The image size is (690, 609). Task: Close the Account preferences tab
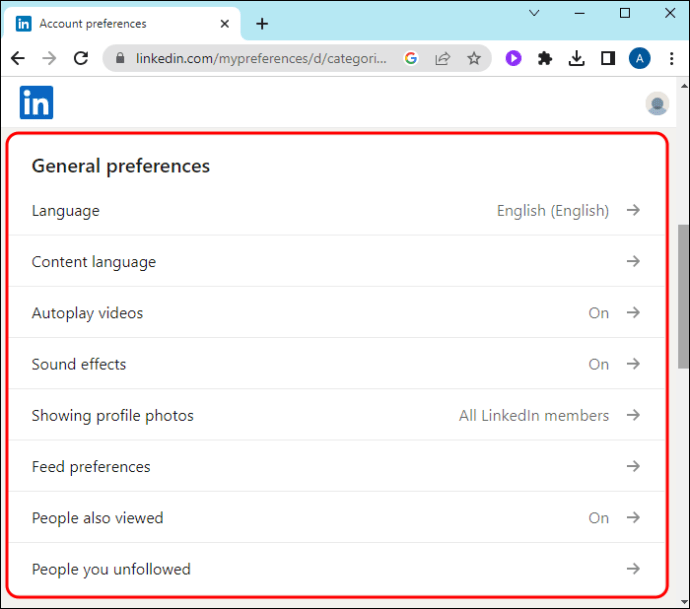click(224, 24)
